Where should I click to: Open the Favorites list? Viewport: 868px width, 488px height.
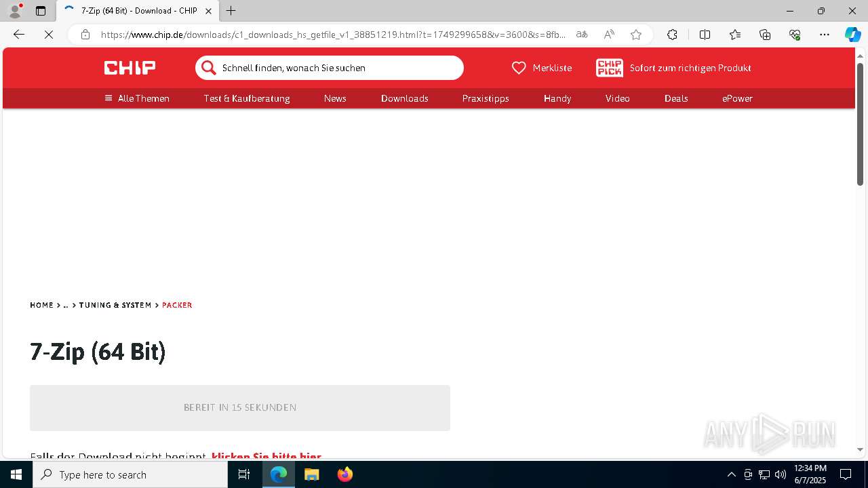pyautogui.click(x=735, y=35)
